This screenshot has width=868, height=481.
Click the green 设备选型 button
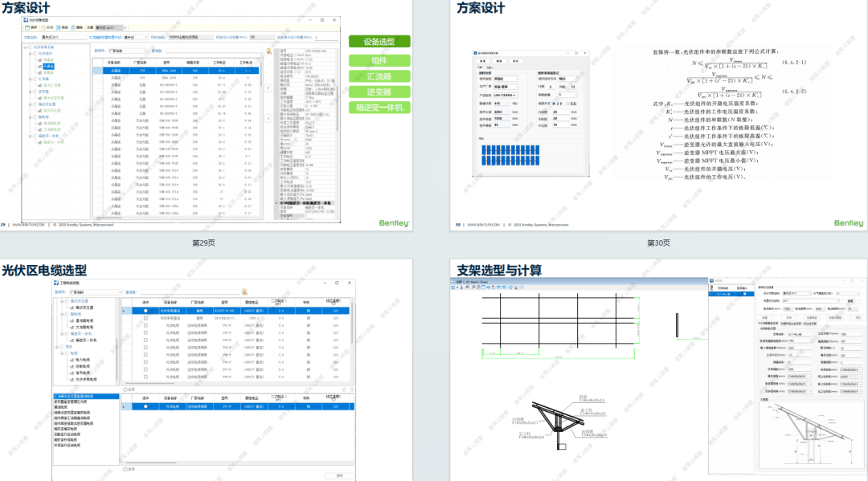click(379, 42)
